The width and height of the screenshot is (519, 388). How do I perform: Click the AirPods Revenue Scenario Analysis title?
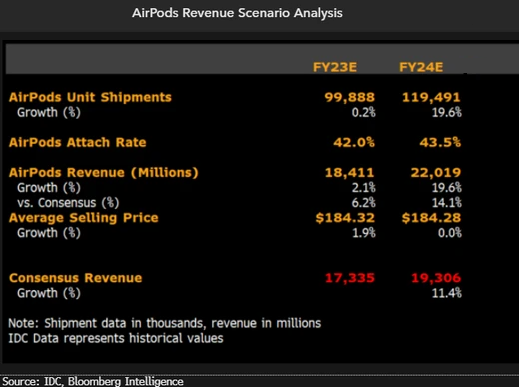click(x=237, y=13)
